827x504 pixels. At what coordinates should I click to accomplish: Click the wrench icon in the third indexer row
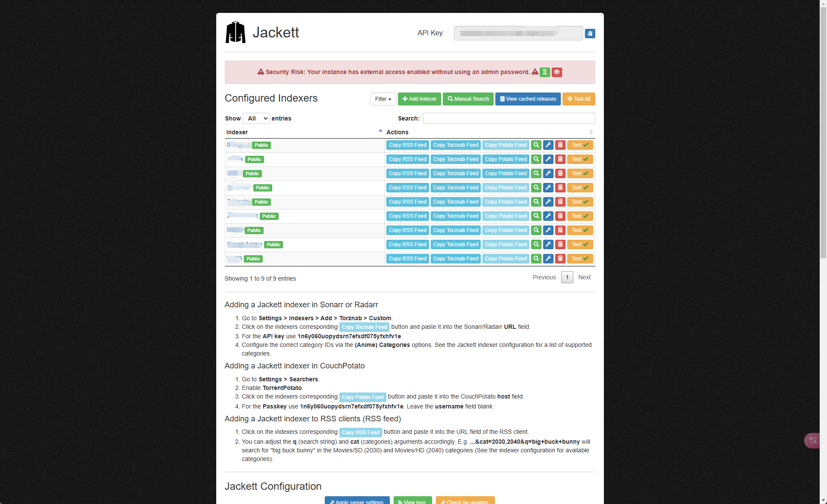tap(548, 173)
